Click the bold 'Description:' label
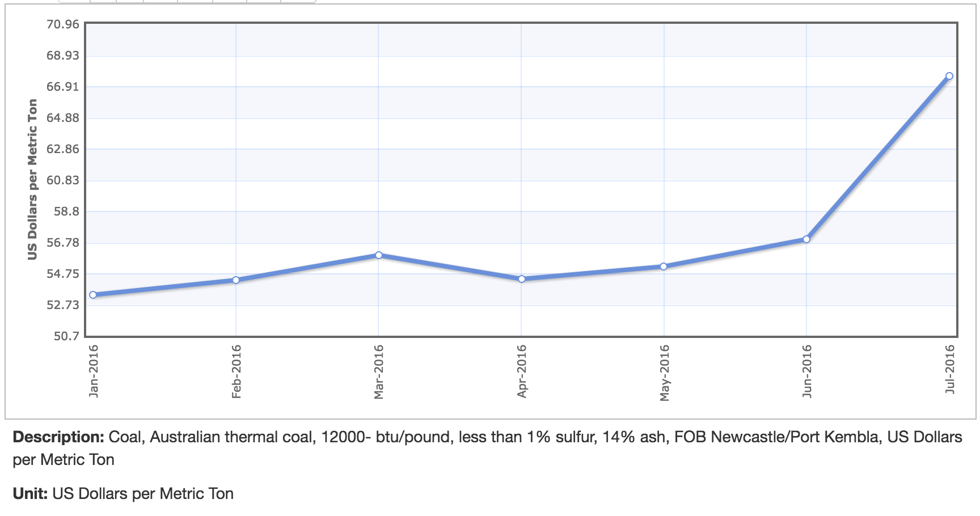The width and height of the screenshot is (980, 516). [x=58, y=437]
